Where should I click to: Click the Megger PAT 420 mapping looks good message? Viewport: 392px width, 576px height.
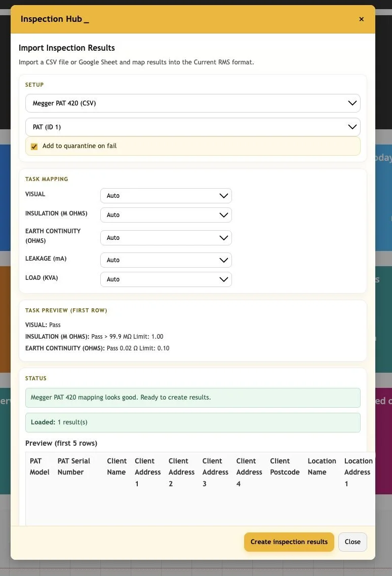(192, 398)
